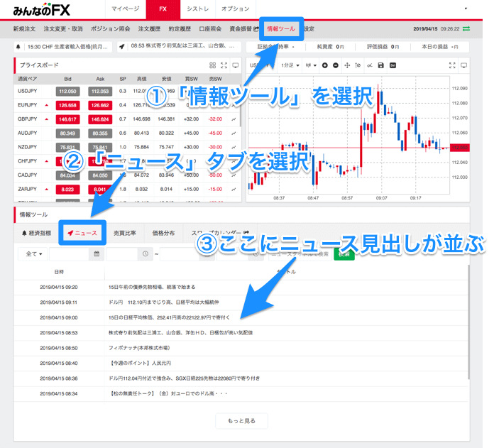The width and height of the screenshot is (494, 448).
Task: Open the account dropdown caret at top right
Action: coord(466,9)
